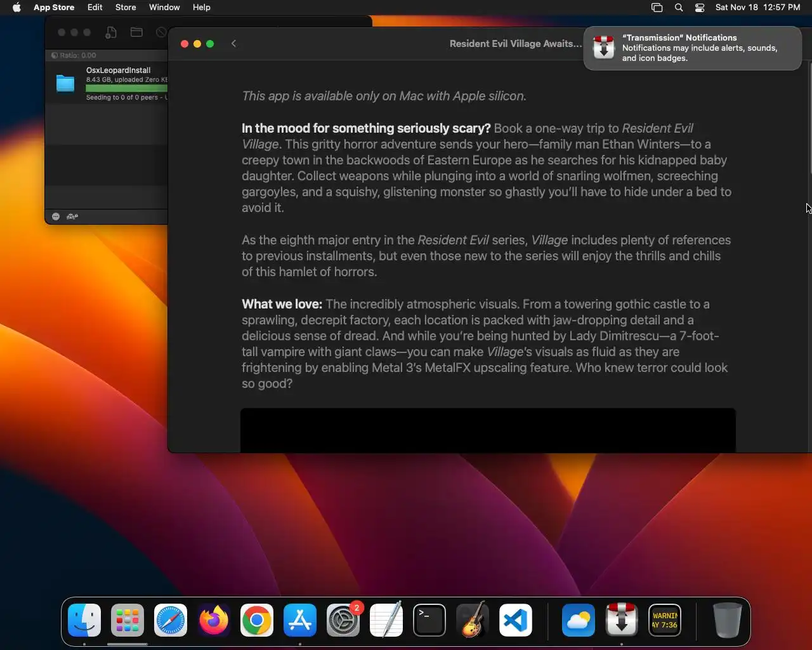Click the OsxLeopardInstall torrent name
This screenshot has width=812, height=650.
pos(118,70)
